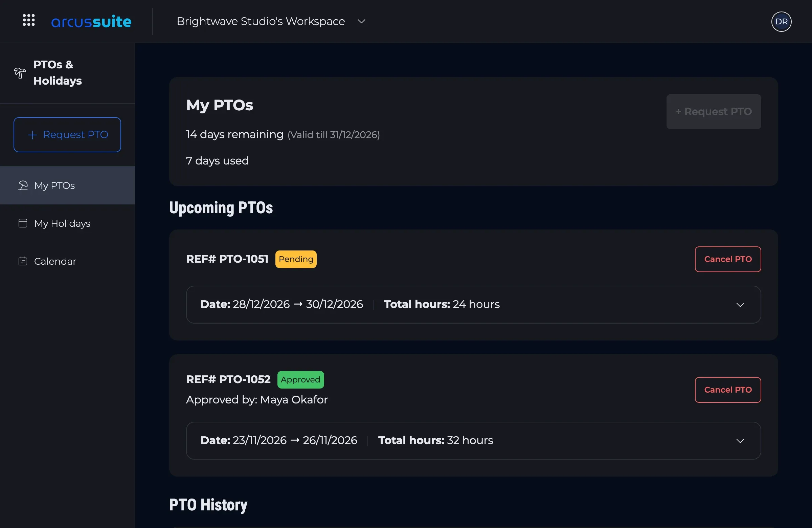Click date range 28/12/2026 → 30/12/2026
This screenshot has width=812, height=528.
pos(297,304)
